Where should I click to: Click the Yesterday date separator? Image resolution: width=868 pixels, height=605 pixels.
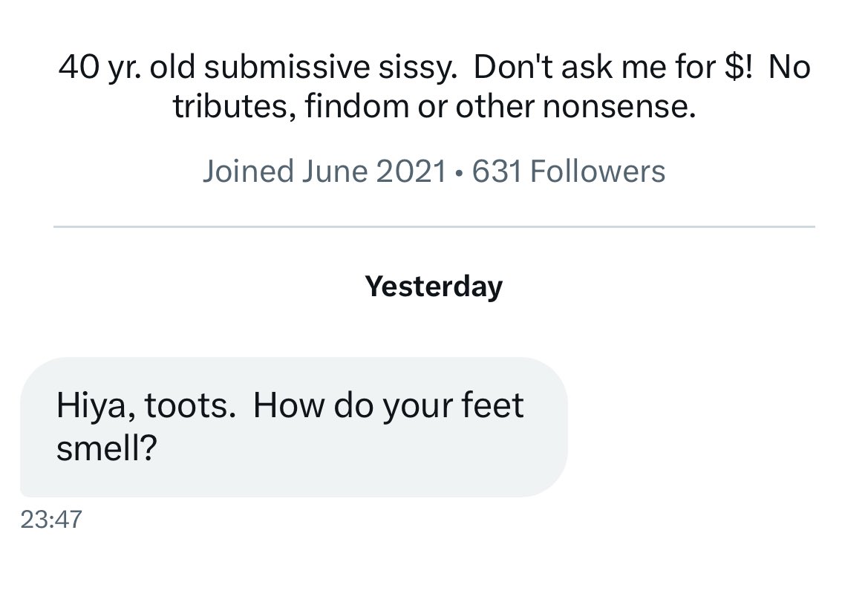coord(434,286)
